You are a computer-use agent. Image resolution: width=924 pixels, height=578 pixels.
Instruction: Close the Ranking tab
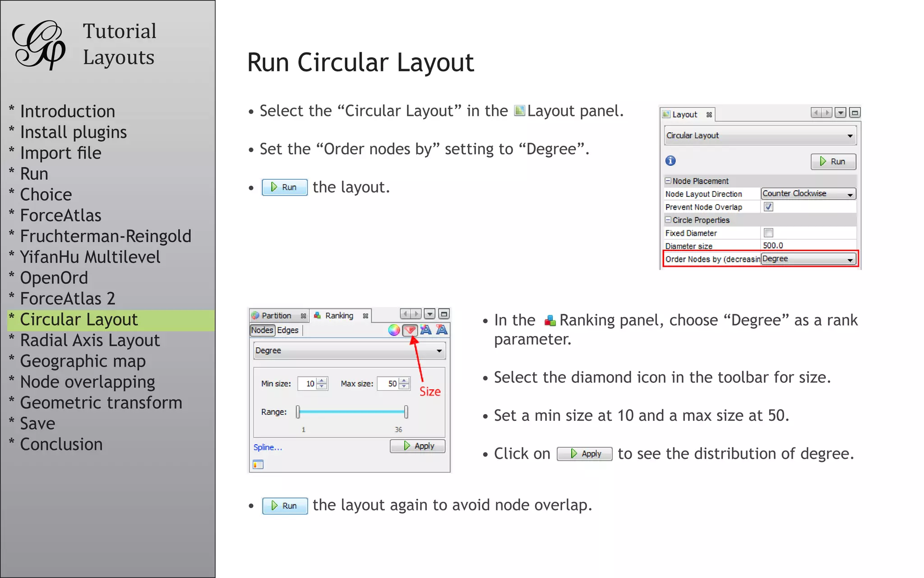coord(365,316)
